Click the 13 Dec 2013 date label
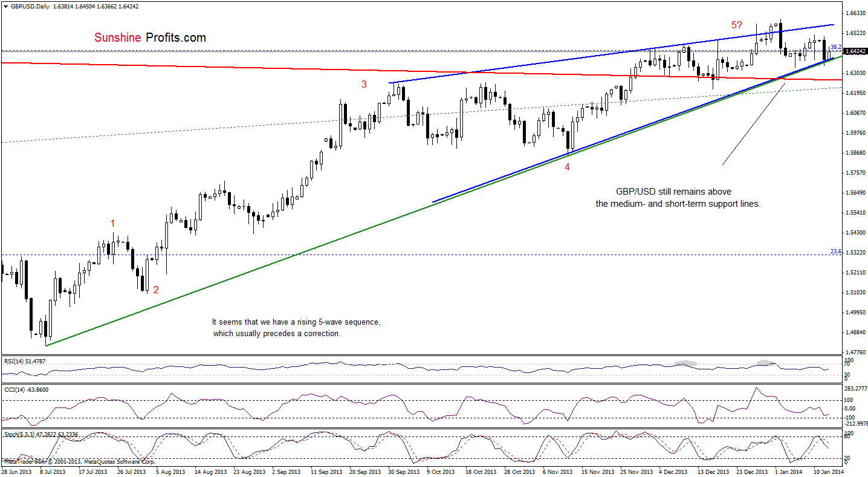 (713, 471)
